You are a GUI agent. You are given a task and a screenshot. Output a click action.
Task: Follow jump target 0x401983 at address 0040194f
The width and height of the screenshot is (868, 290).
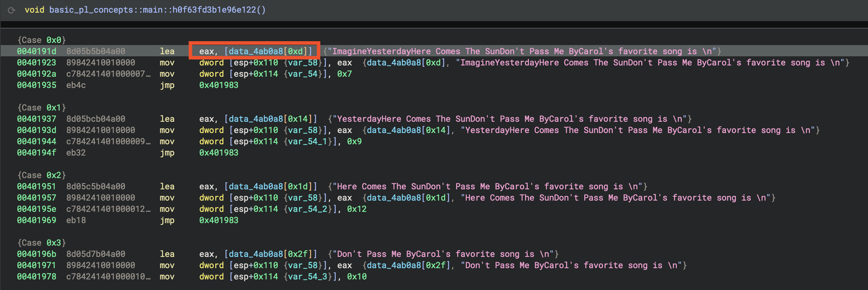tap(219, 153)
